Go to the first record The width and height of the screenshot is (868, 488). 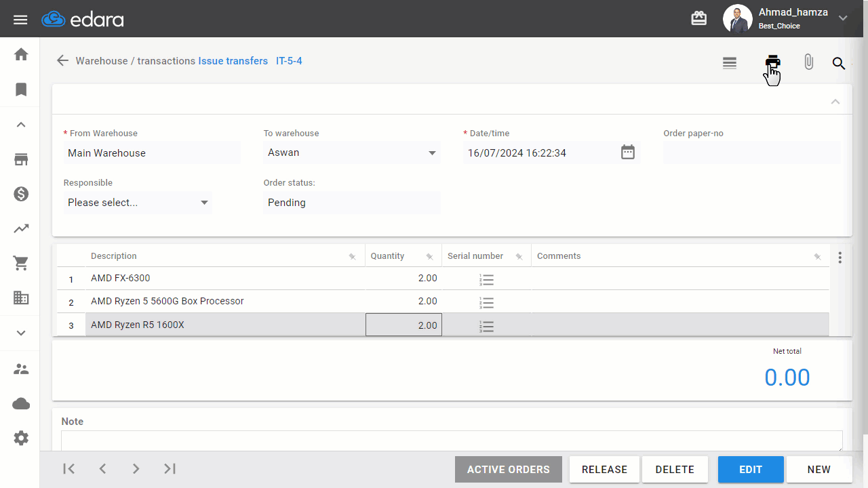tap(68, 468)
